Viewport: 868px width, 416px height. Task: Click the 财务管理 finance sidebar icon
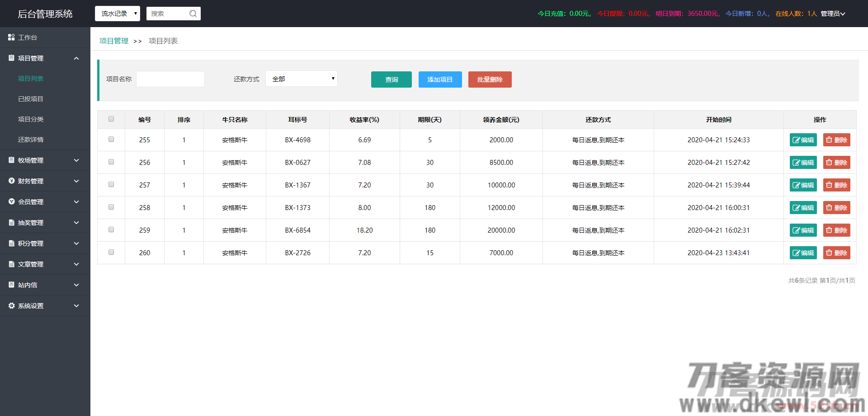(11, 181)
